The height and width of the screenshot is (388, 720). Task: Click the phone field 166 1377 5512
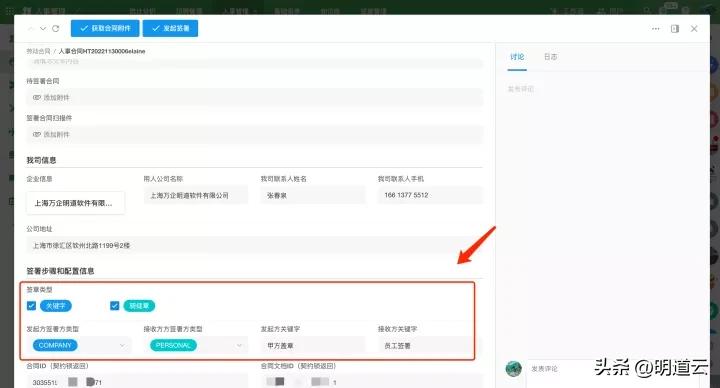pyautogui.click(x=430, y=195)
